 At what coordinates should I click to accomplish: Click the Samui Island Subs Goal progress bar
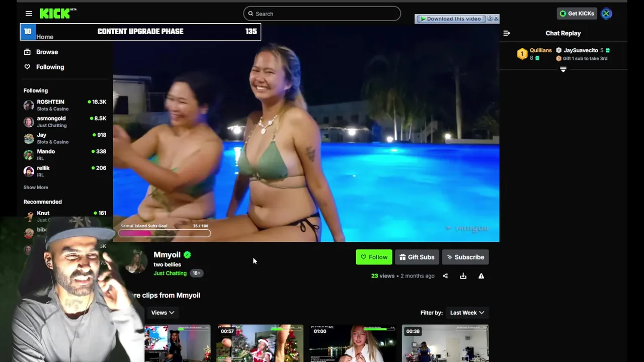click(x=165, y=233)
